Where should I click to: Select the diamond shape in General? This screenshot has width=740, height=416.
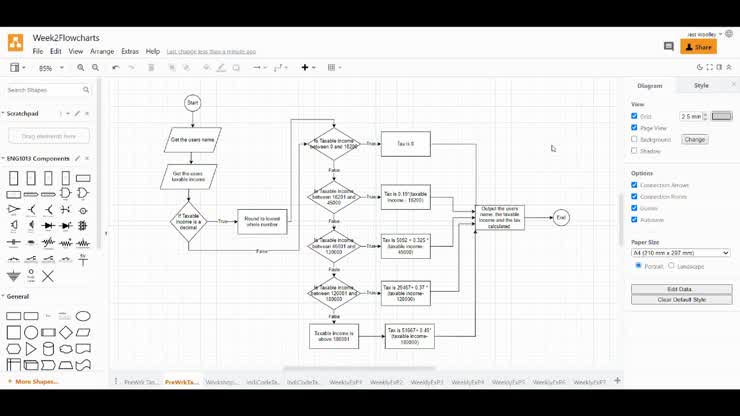(66, 332)
